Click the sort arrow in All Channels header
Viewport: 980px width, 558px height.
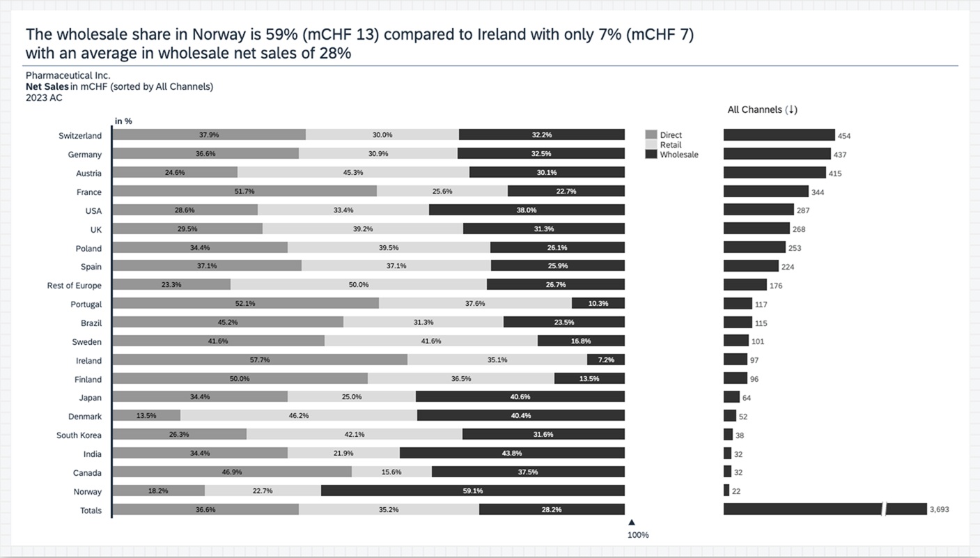pyautogui.click(x=791, y=110)
